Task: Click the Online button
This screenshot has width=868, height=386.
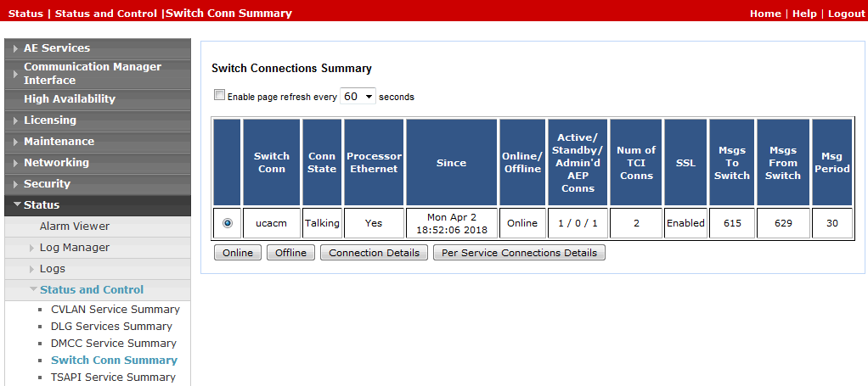Action: tap(237, 253)
